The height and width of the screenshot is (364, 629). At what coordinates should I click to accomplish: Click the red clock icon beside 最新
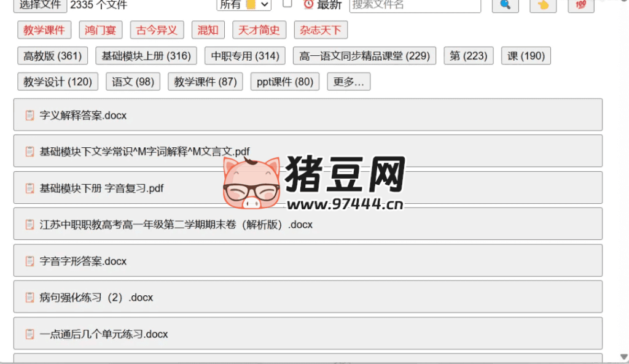(308, 6)
